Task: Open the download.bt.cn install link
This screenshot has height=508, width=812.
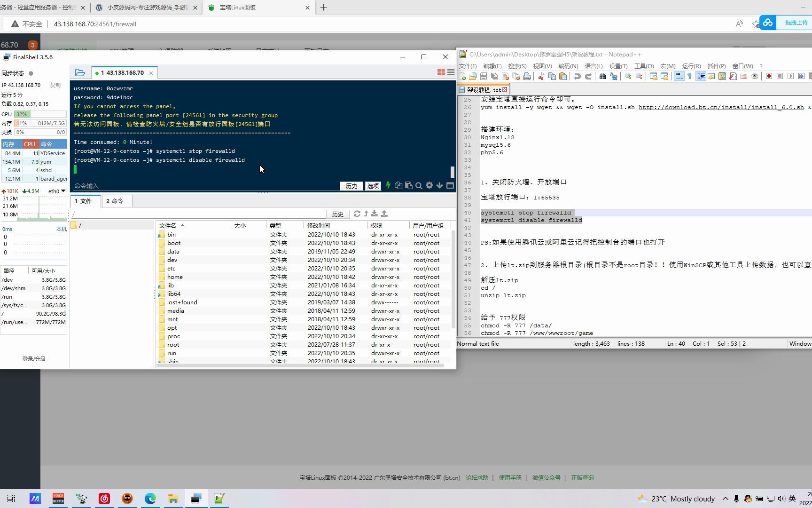Action: tap(721, 107)
